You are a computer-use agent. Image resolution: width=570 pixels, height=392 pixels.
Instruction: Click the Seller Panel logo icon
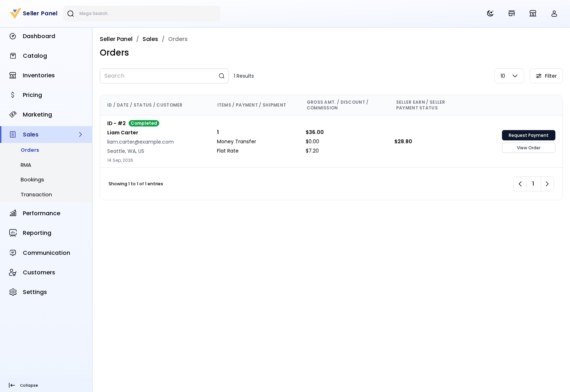pyautogui.click(x=16, y=13)
